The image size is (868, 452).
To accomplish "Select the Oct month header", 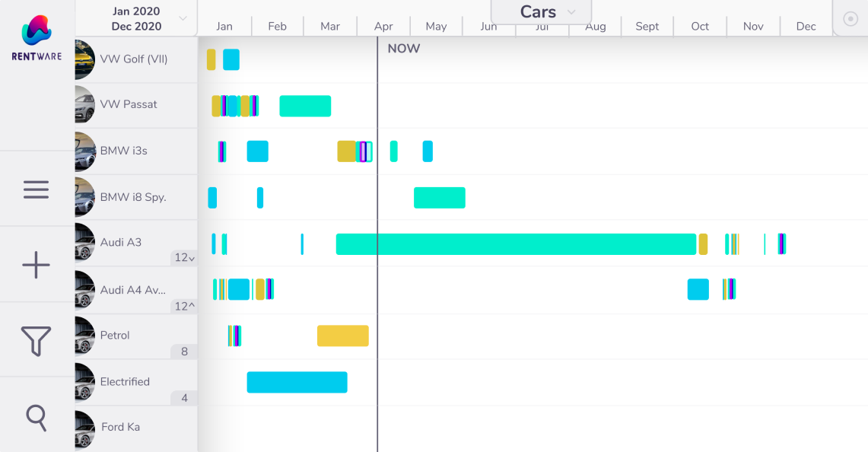I will (701, 26).
